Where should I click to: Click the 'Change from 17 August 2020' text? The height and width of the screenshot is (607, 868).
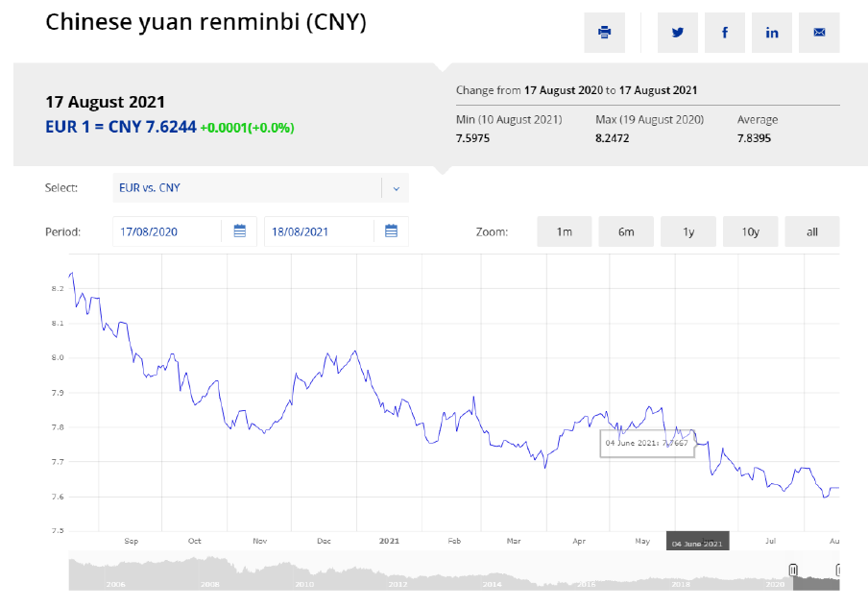pyautogui.click(x=529, y=90)
